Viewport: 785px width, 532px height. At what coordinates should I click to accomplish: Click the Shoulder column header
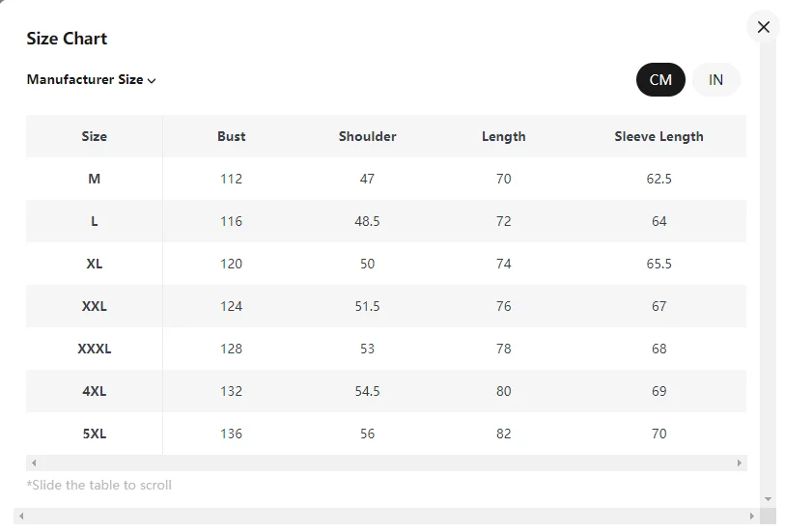click(x=368, y=137)
